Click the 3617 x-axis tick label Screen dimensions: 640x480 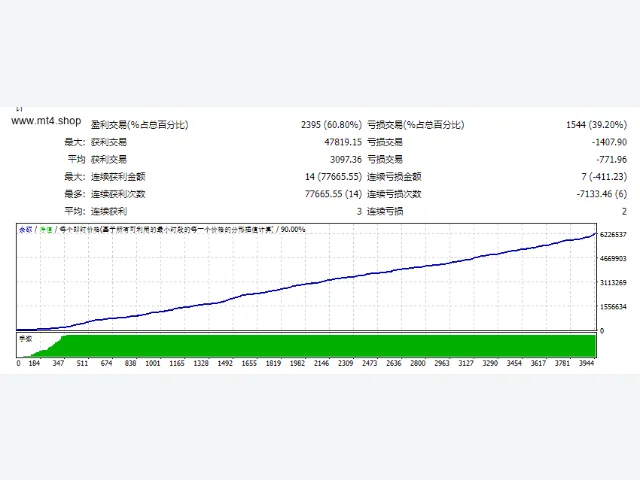538,363
